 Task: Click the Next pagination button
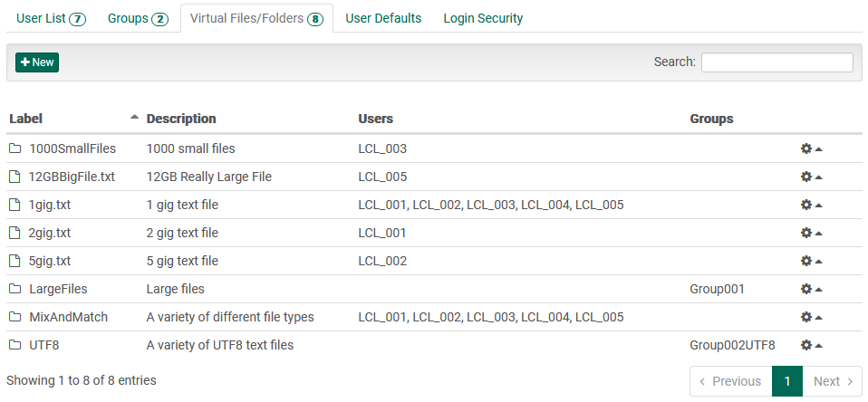(833, 381)
